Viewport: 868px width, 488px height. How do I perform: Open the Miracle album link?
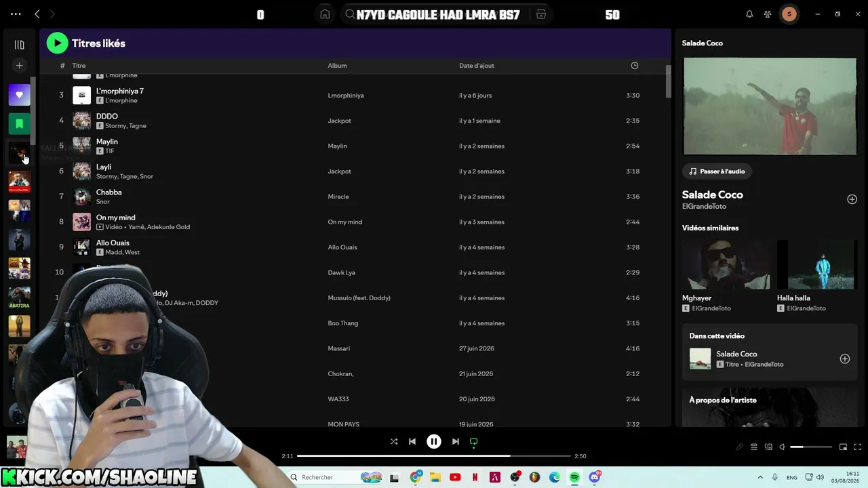point(338,197)
